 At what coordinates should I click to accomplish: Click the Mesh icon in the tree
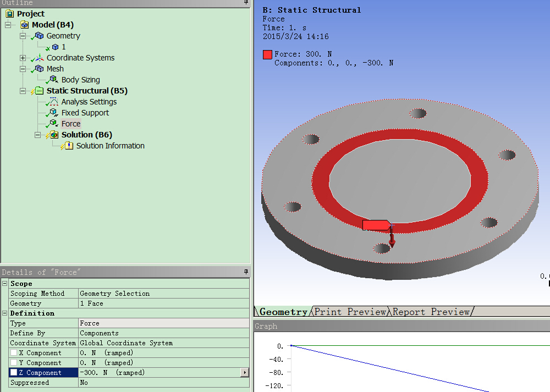point(39,69)
